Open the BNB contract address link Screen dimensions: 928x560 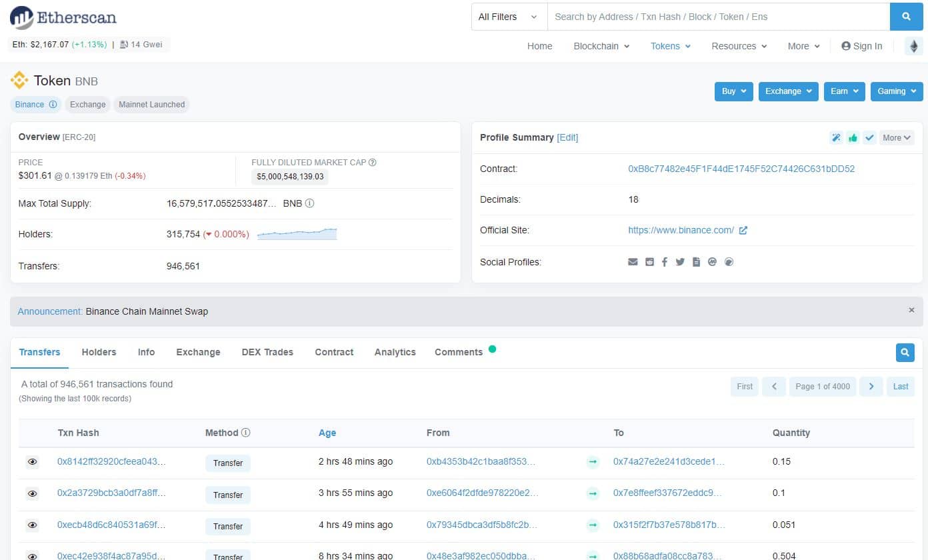click(741, 169)
